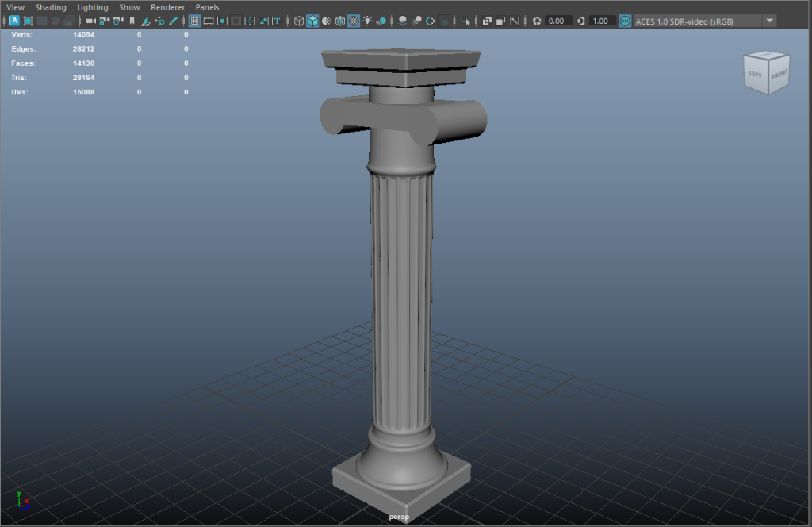Click the Edges count 28212

pyautogui.click(x=83, y=48)
